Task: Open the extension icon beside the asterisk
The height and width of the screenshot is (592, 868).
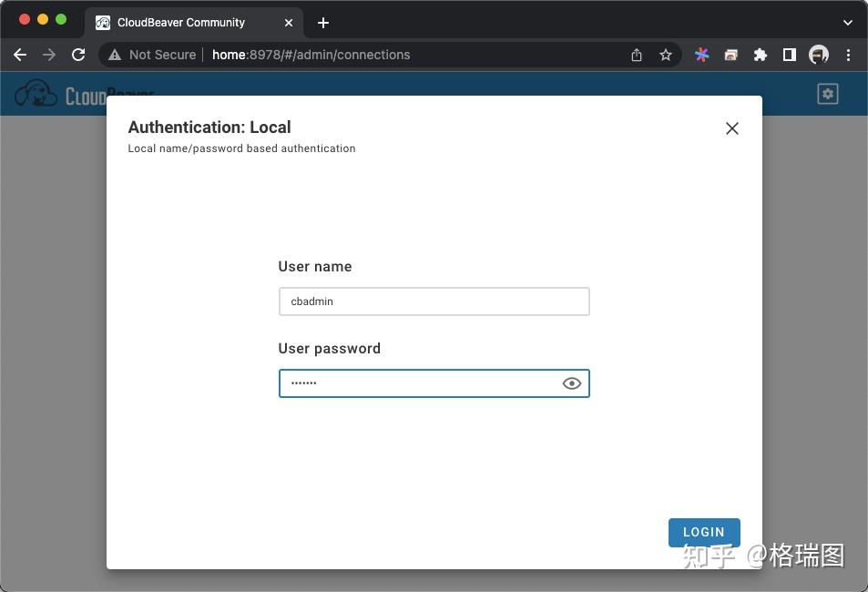Action: pyautogui.click(x=730, y=55)
